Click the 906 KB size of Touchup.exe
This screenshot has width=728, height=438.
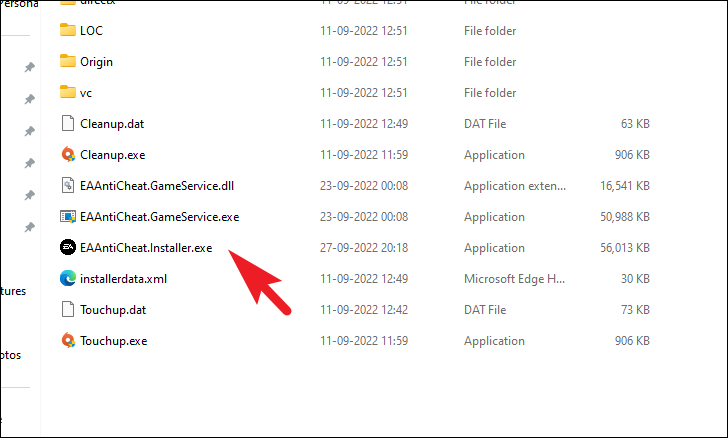pyautogui.click(x=632, y=341)
